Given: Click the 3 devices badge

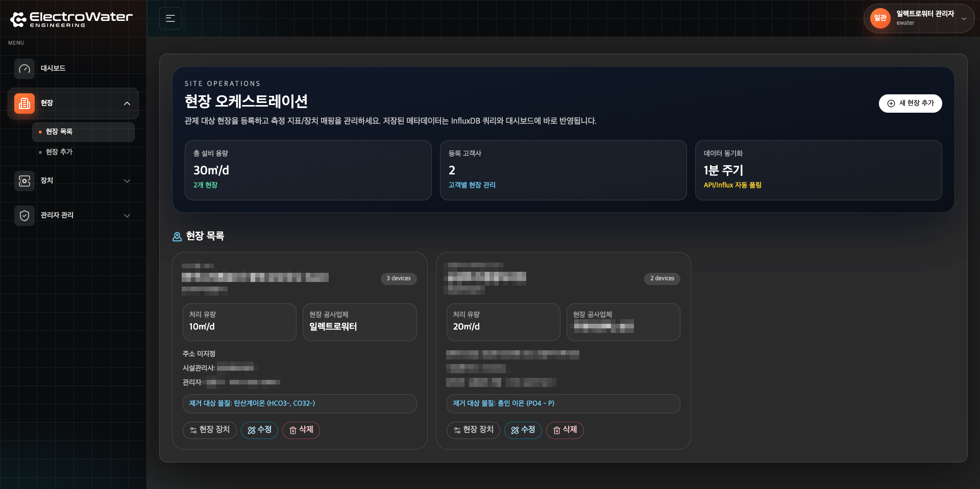Looking at the screenshot, I should coord(398,278).
